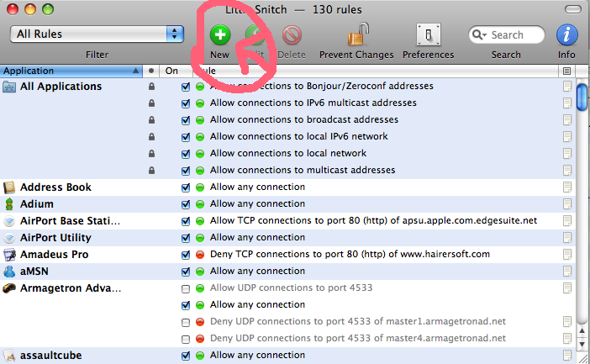Open the search options dropdown arrow

click(484, 35)
